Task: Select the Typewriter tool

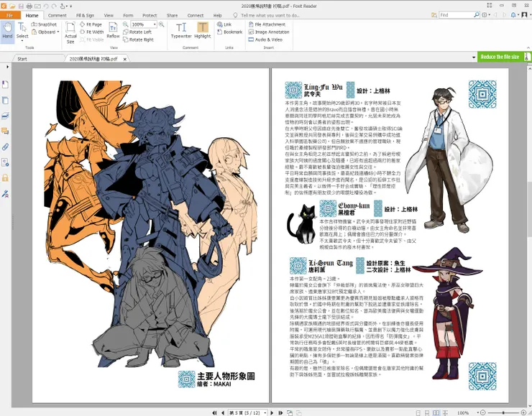Action: tap(181, 30)
